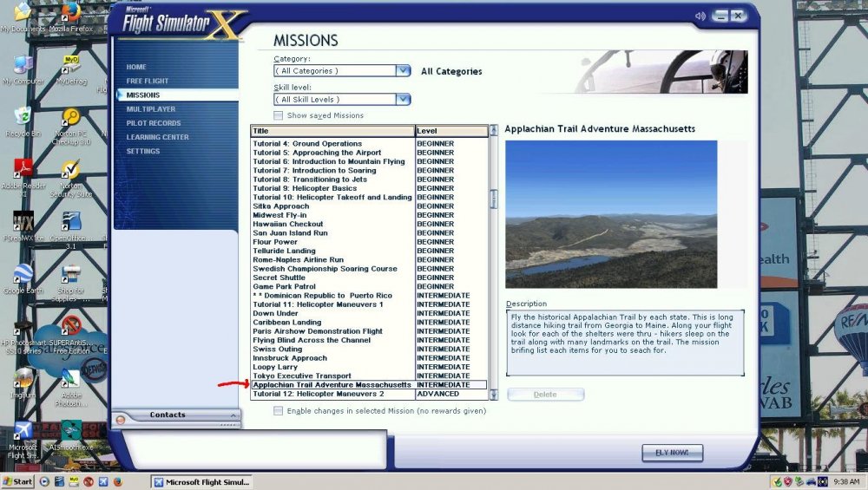The image size is (868, 490).
Task: Click the Delete mission button
Action: point(545,395)
